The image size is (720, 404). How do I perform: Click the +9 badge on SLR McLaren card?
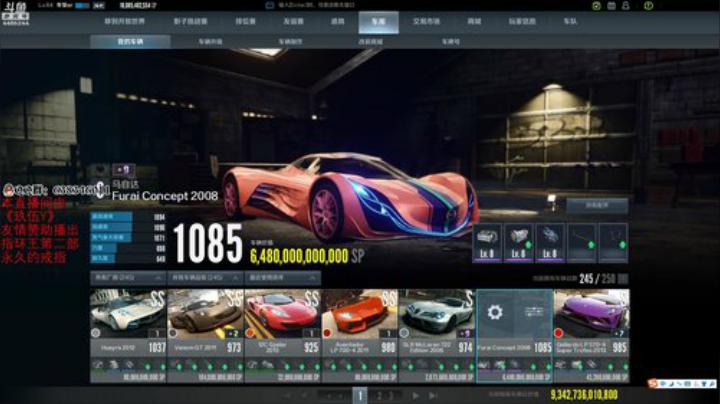coord(465,333)
